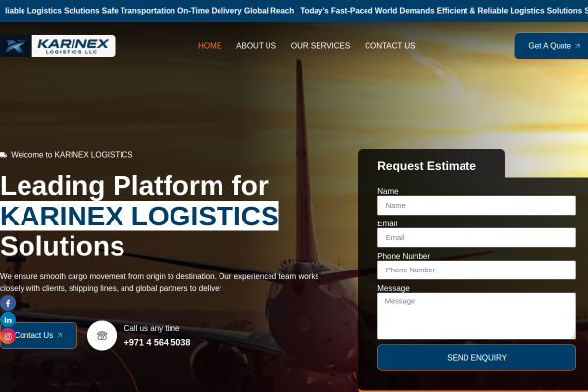Click the 'Leading Platform for' headline
This screenshot has width=588, height=392.
134,185
